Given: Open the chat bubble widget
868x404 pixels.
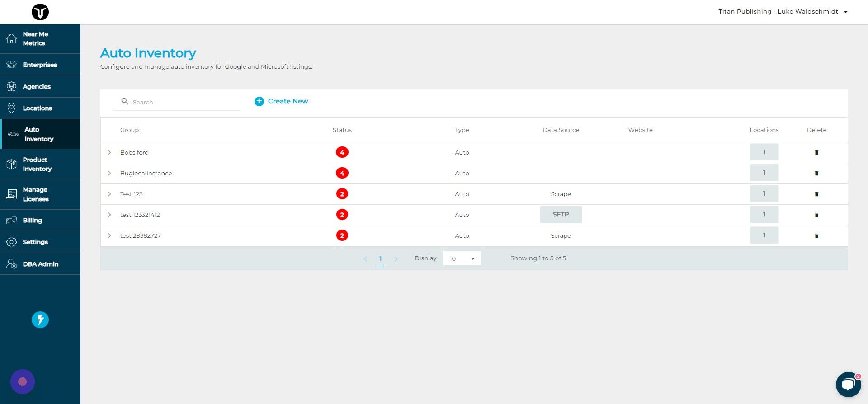Looking at the screenshot, I should click(x=848, y=384).
